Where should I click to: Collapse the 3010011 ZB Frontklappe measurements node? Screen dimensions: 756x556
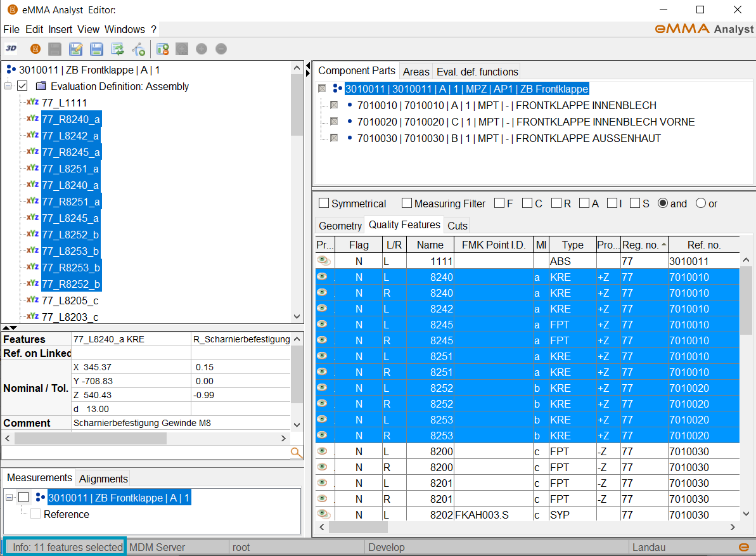point(10,498)
